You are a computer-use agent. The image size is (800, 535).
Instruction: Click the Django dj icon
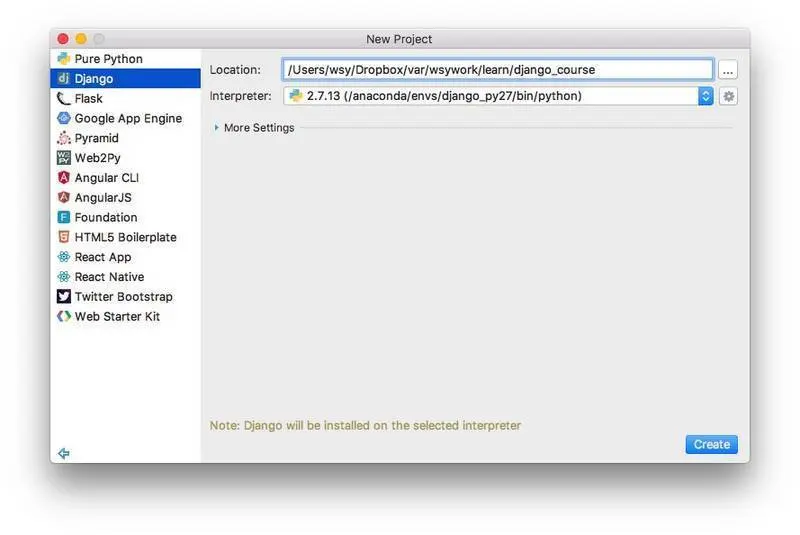click(64, 79)
